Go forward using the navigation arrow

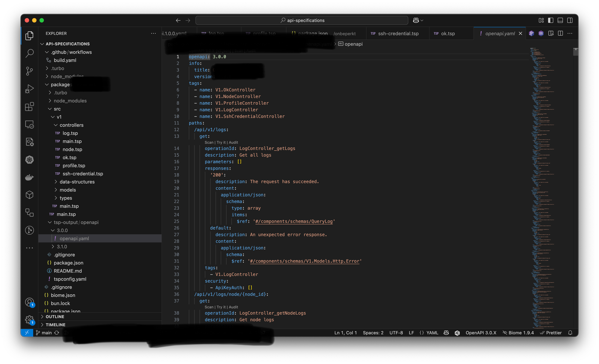[188, 20]
